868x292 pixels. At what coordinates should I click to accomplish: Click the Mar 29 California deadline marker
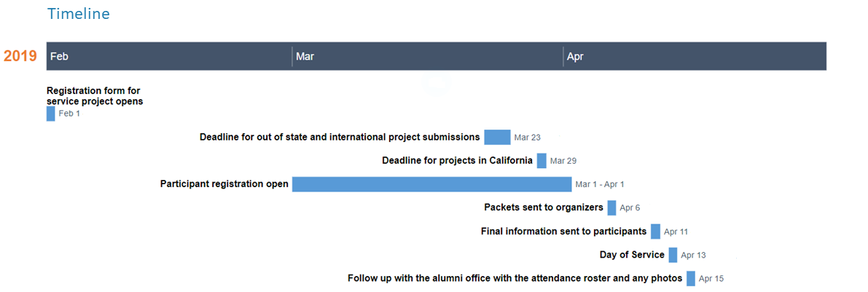click(x=541, y=160)
